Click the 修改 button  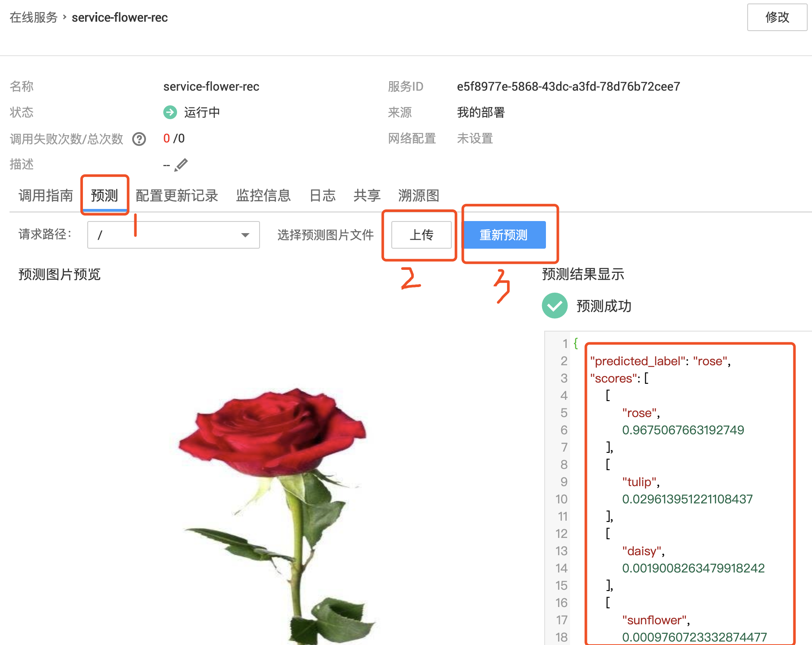click(777, 17)
